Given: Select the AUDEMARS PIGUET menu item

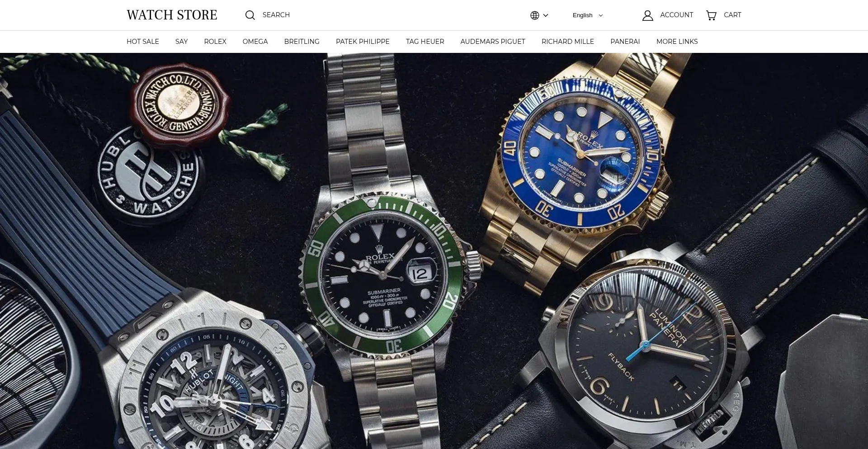Looking at the screenshot, I should [493, 42].
